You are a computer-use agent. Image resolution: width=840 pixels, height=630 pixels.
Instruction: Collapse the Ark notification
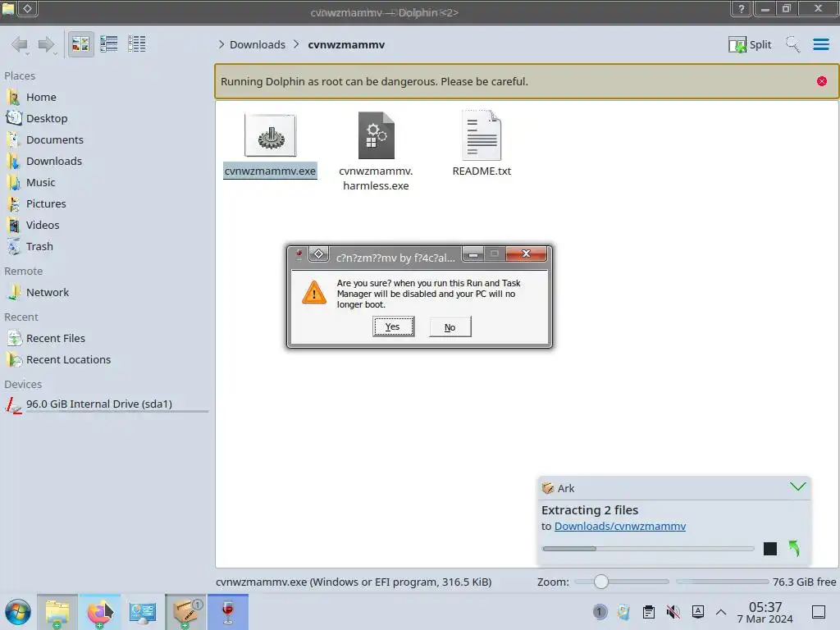[x=797, y=486]
